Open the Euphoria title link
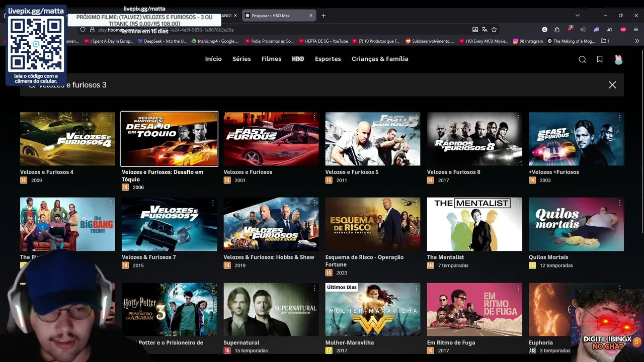Image resolution: width=644 pixels, height=362 pixels. pos(541,343)
